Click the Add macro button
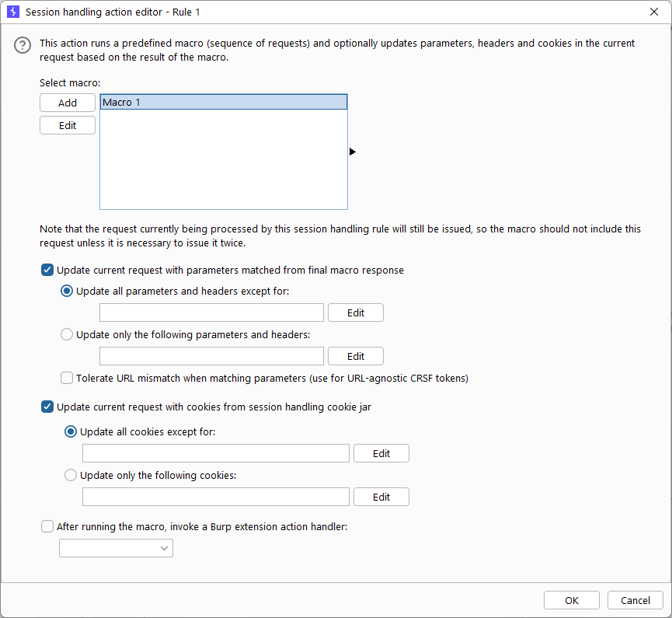672x618 pixels. (68, 103)
